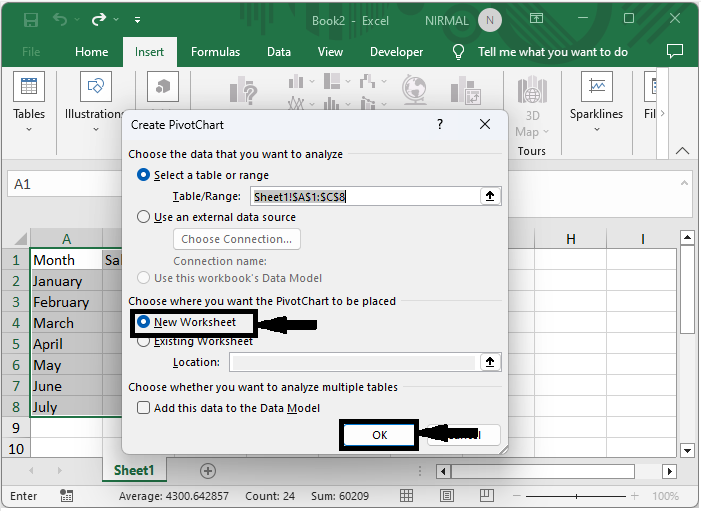Image resolution: width=701 pixels, height=511 pixels.
Task: Click the Redo arrow icon
Action: point(98,19)
